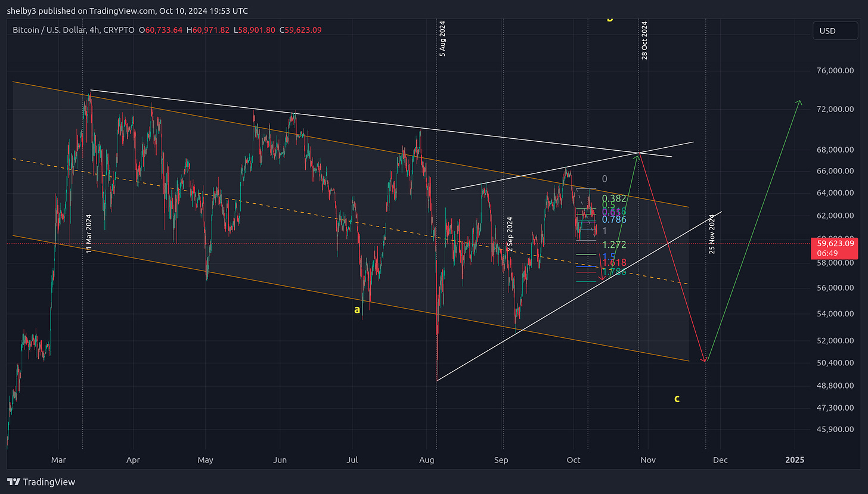Click the 47,300.00 price axis label

[835, 408]
